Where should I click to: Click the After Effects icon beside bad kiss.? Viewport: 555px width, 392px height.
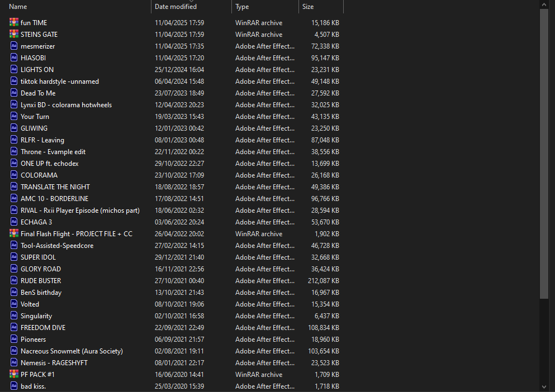pyautogui.click(x=14, y=386)
